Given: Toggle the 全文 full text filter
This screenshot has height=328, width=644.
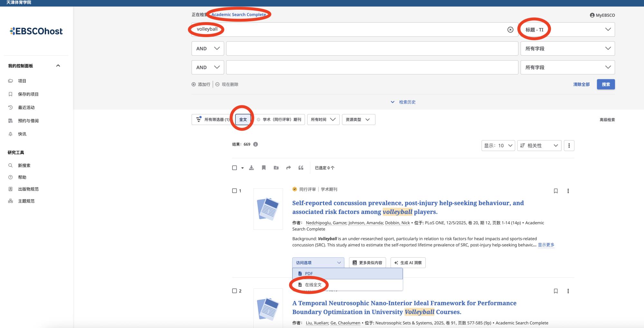Looking at the screenshot, I should tap(243, 120).
